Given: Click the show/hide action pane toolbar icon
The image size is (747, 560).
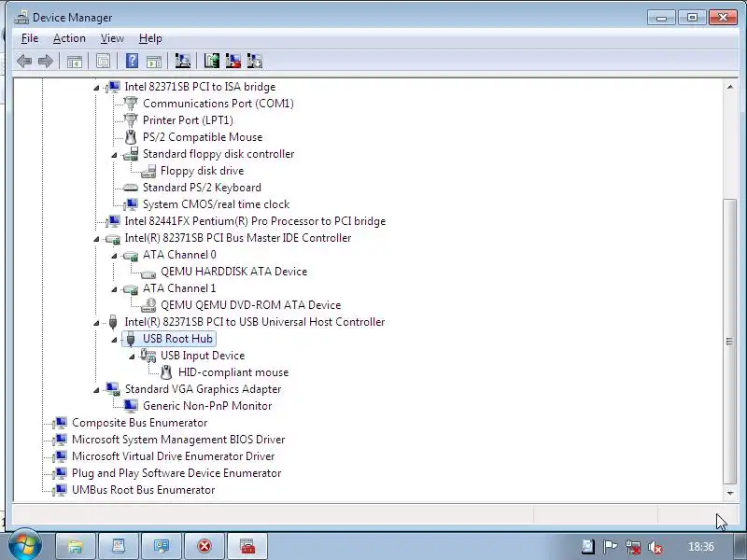Looking at the screenshot, I should [x=154, y=61].
